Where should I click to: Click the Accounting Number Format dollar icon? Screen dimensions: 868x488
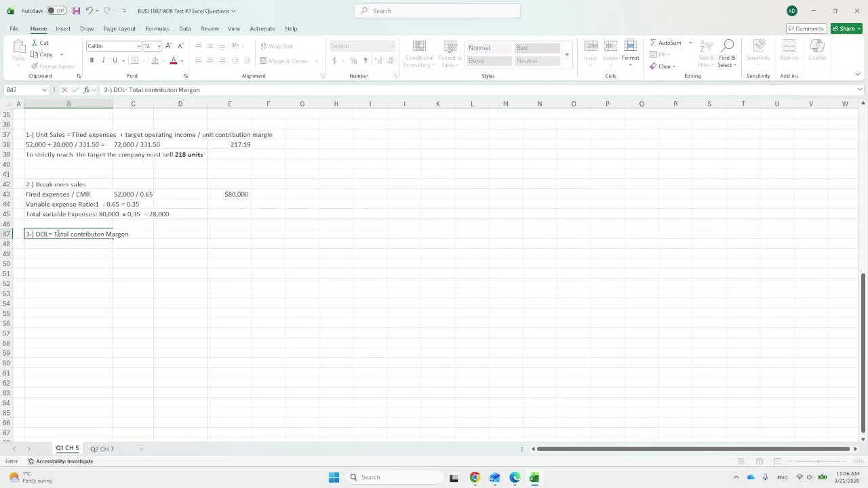[334, 60]
